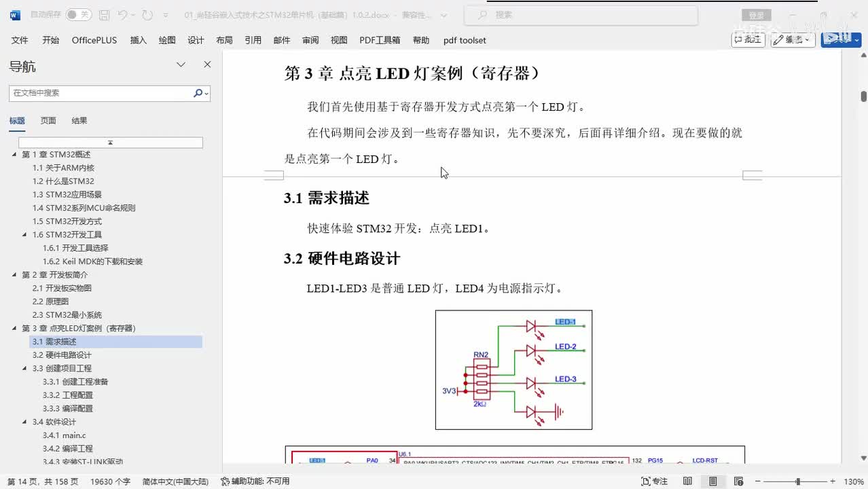This screenshot has height=489, width=868.
Task: Click the title bar search box
Action: 581,14
